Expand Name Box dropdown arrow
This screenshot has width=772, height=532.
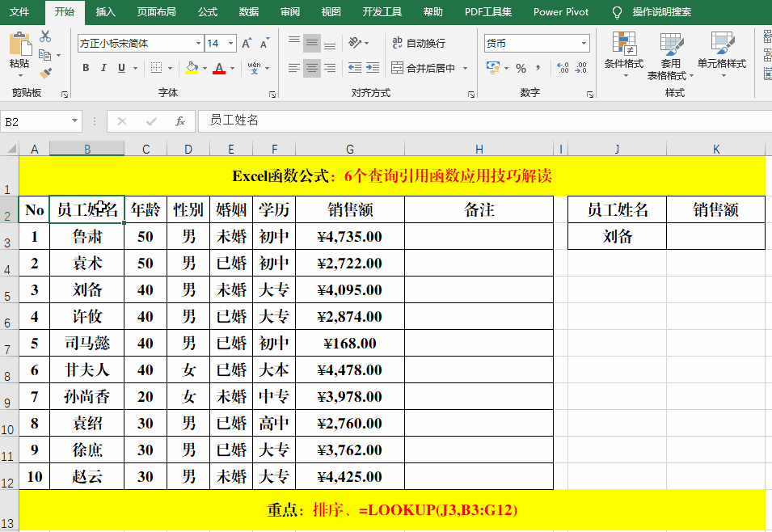[74, 121]
